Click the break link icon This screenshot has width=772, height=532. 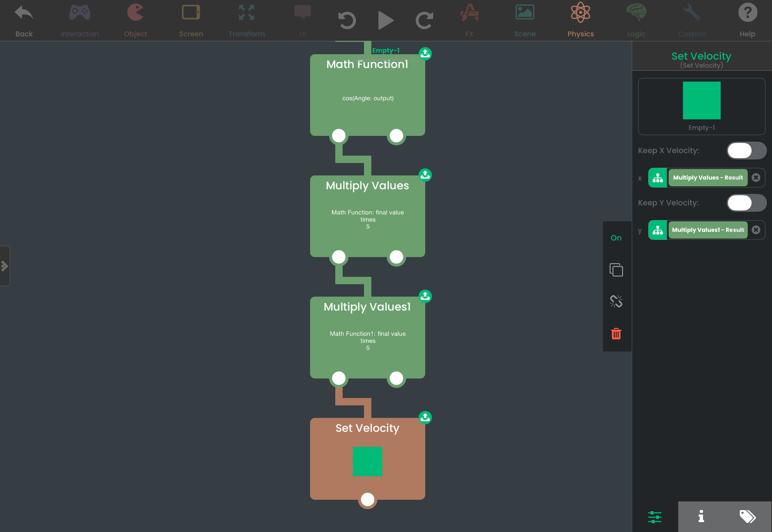(x=616, y=301)
